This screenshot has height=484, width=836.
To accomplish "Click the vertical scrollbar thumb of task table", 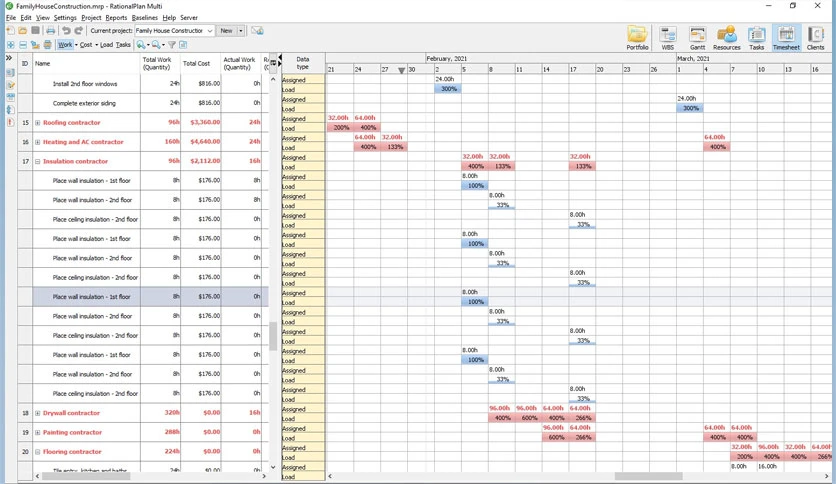I will pos(273,336).
